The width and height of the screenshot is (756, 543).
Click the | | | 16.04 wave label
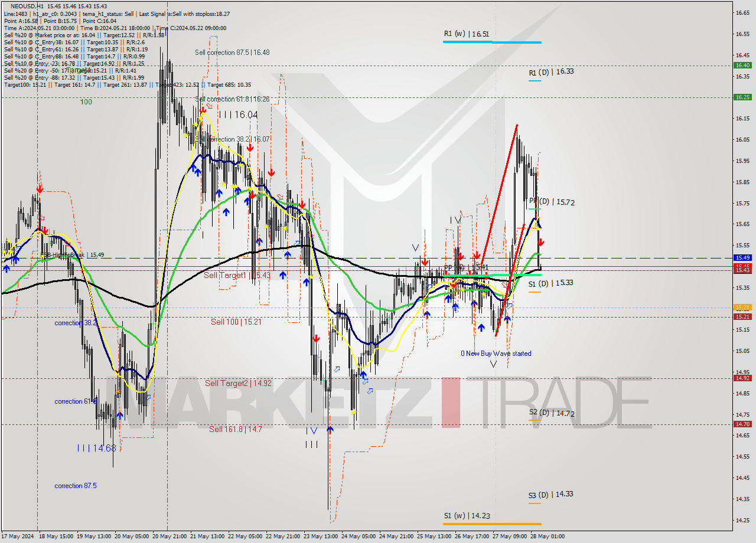(238, 115)
